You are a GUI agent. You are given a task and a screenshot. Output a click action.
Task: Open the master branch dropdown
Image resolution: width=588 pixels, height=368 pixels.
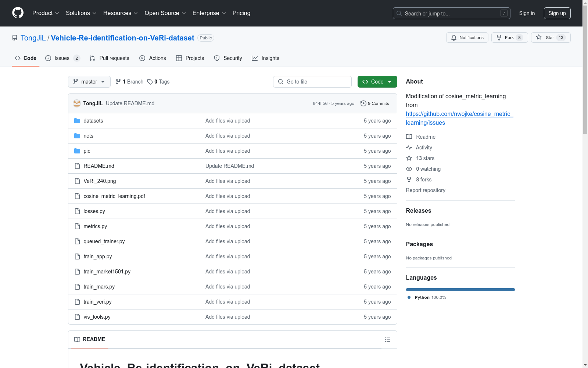(89, 82)
